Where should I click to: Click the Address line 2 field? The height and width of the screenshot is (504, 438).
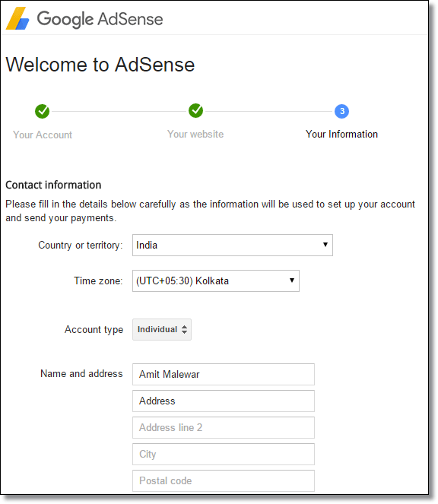(x=224, y=428)
